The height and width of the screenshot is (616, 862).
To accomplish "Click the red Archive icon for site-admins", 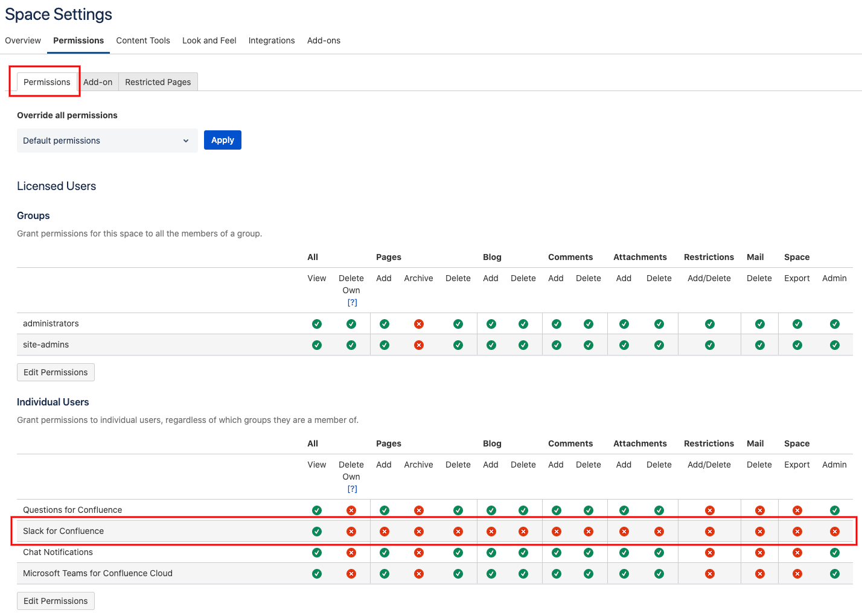I will (418, 345).
